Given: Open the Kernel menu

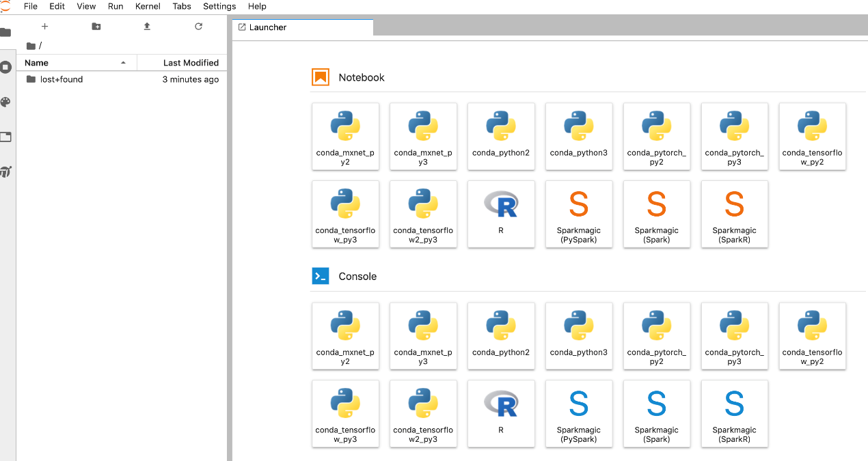Looking at the screenshot, I should (148, 6).
